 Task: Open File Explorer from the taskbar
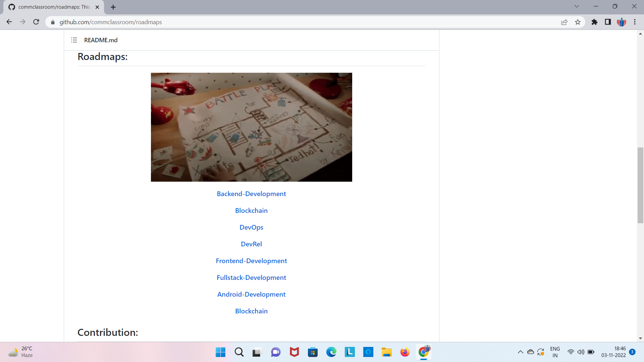[x=386, y=352]
